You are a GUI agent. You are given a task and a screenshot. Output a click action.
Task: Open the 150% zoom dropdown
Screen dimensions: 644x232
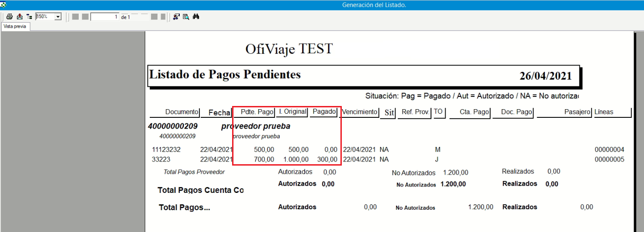58,16
